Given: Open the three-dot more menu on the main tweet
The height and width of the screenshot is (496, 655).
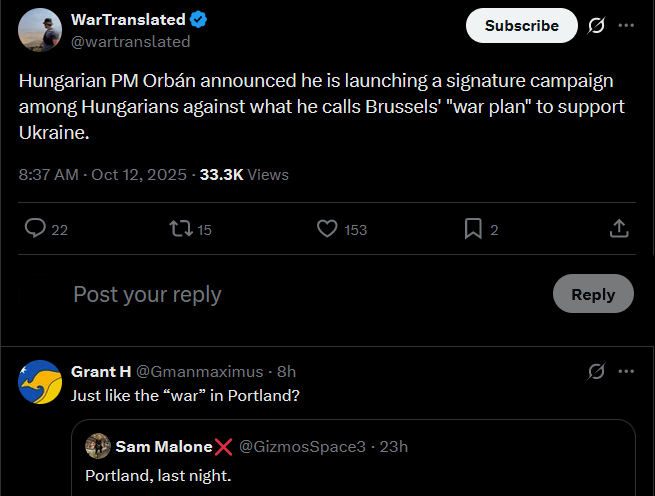Looking at the screenshot, I should coord(626,25).
